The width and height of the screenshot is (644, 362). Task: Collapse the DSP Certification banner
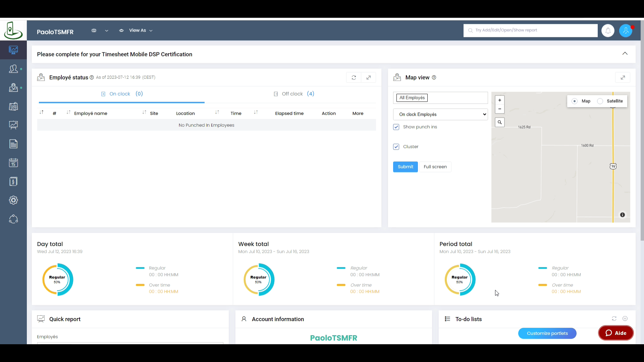[625, 54]
